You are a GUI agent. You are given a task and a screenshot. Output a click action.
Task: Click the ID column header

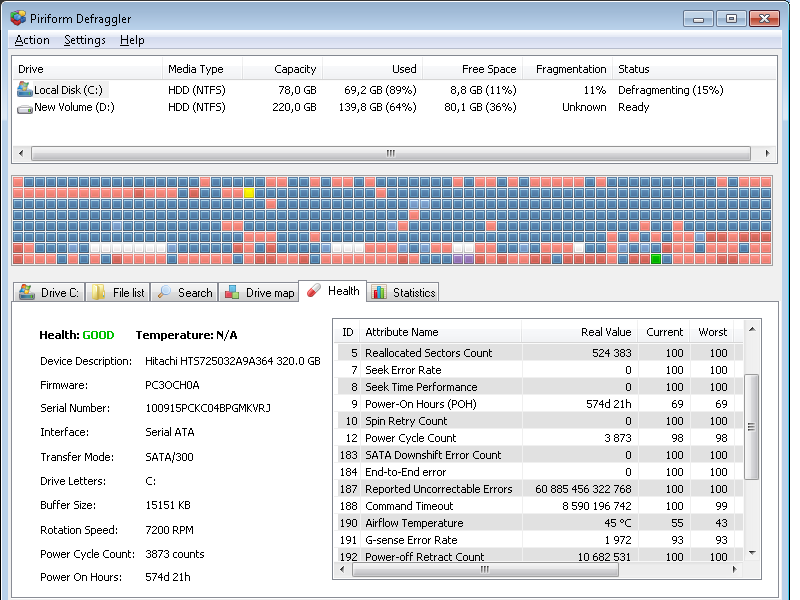coord(347,332)
